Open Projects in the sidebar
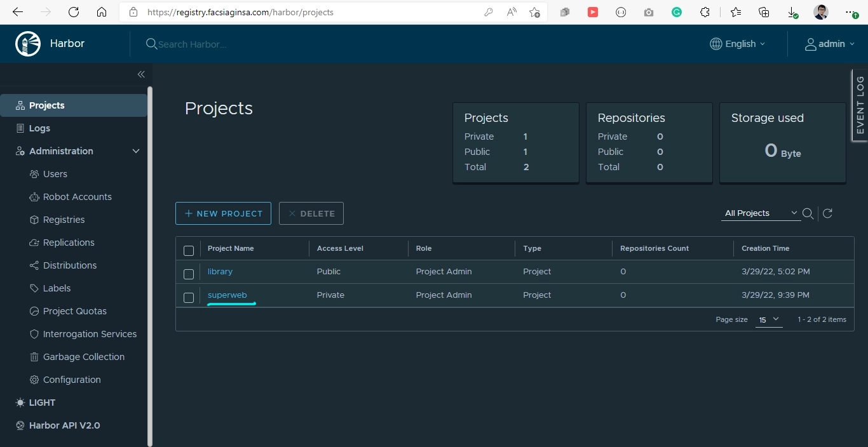 click(73, 105)
